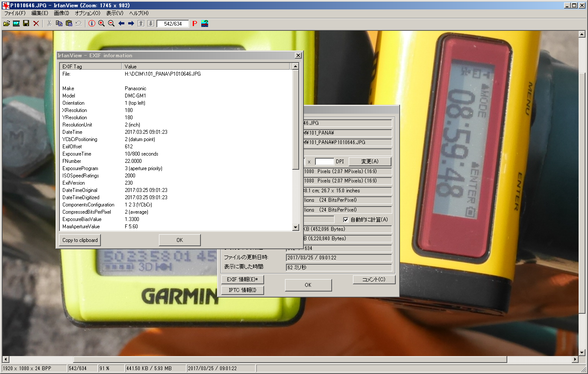Click the main window horizontal scrollbar thumb
588x374 pixels.
(290, 359)
